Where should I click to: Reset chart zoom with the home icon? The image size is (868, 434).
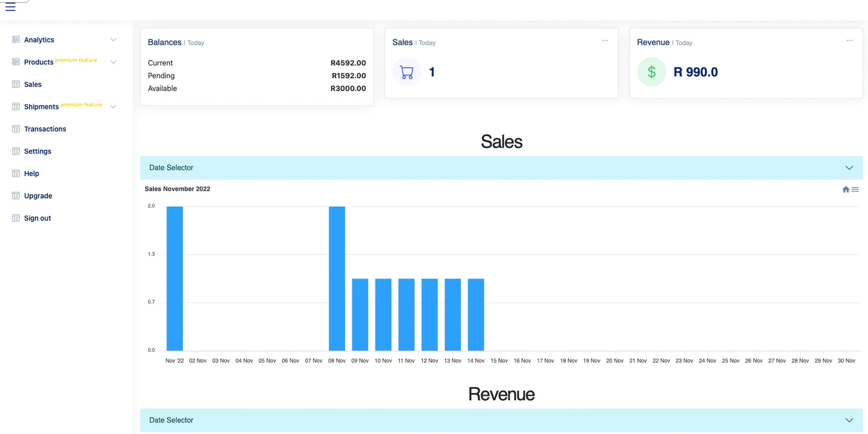[x=846, y=189]
